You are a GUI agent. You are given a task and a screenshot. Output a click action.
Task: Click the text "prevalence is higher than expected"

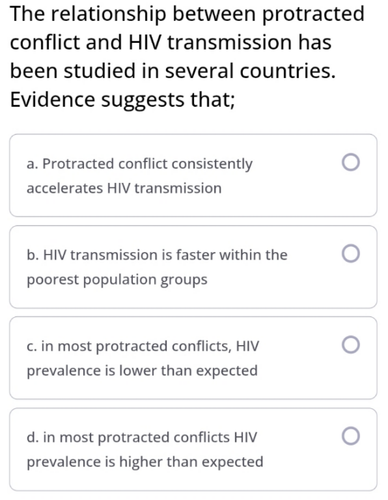[x=145, y=462]
